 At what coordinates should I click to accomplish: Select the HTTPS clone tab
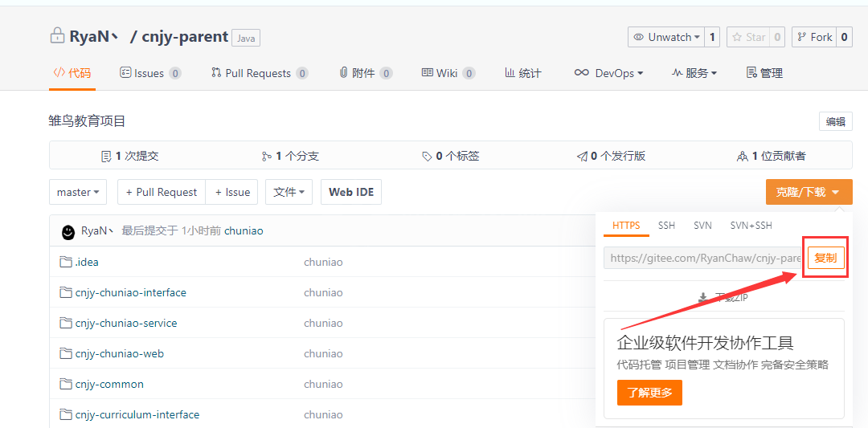click(x=626, y=226)
